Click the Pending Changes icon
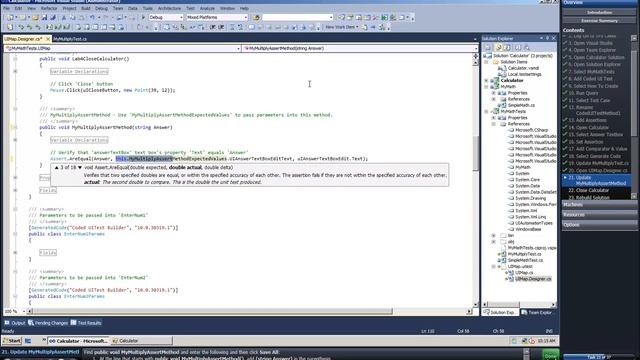 click(31, 323)
